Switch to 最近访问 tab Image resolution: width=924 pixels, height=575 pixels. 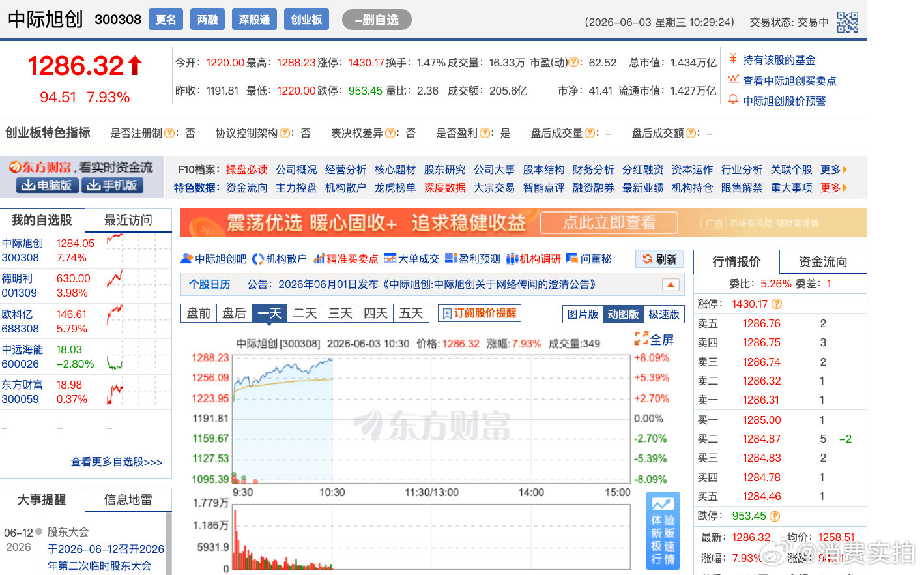tap(128, 220)
